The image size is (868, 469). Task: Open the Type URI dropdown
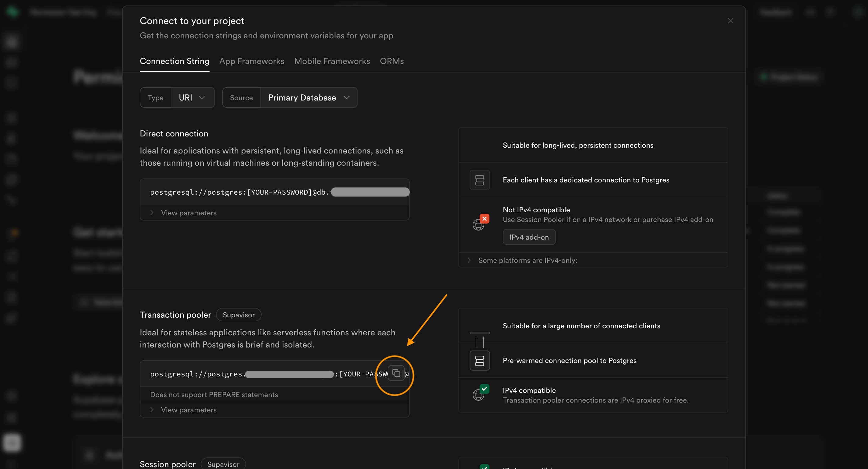192,98
